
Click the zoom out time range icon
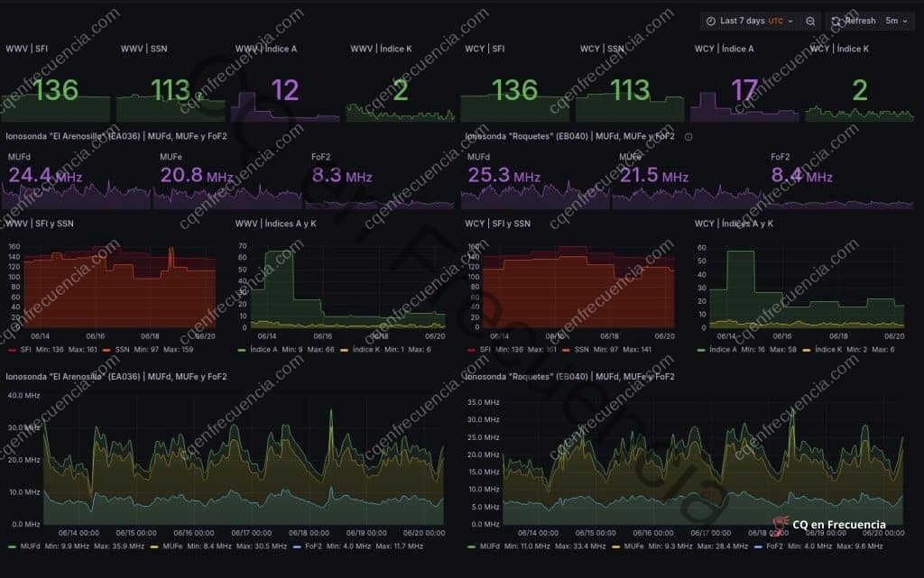click(811, 21)
